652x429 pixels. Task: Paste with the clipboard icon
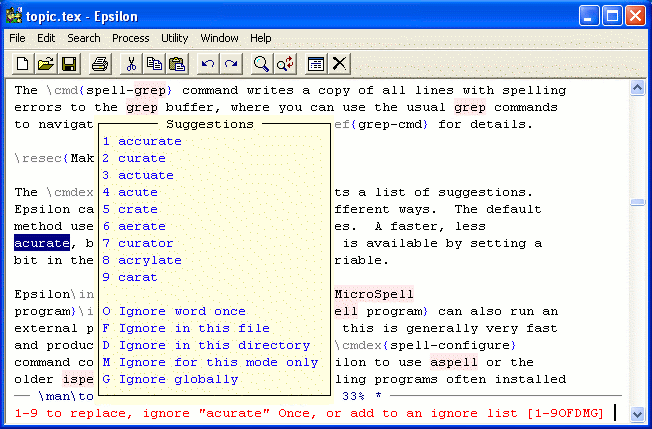pyautogui.click(x=177, y=64)
